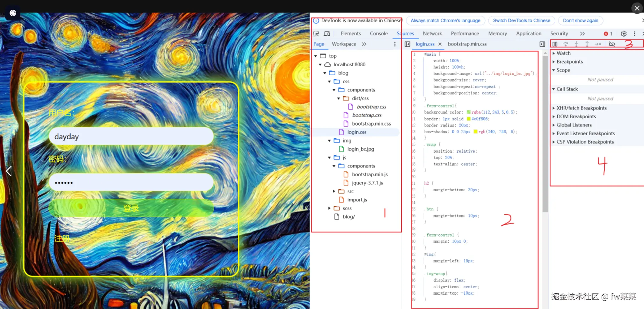The height and width of the screenshot is (309, 644).
Task: Expand CSP Violation Breakpoints section
Action: 554,142
